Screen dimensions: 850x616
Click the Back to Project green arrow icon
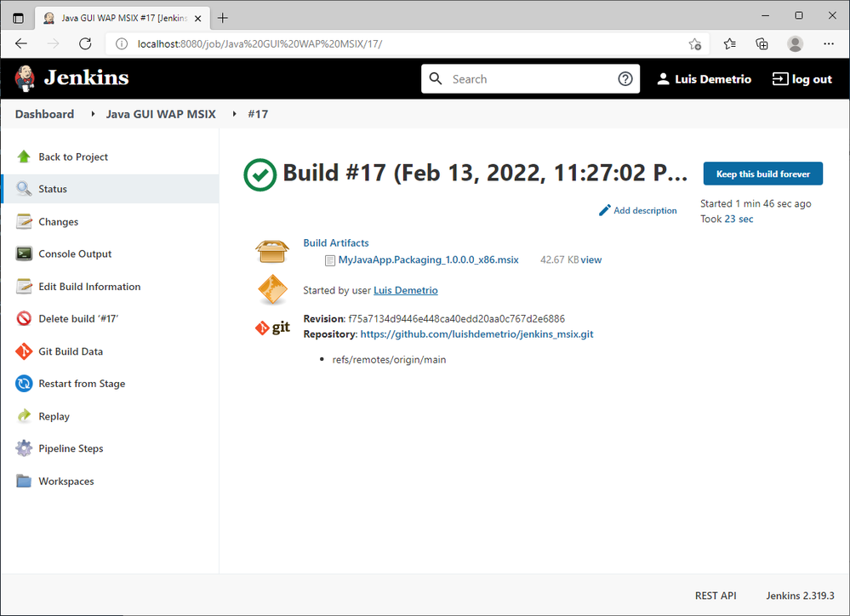point(24,157)
